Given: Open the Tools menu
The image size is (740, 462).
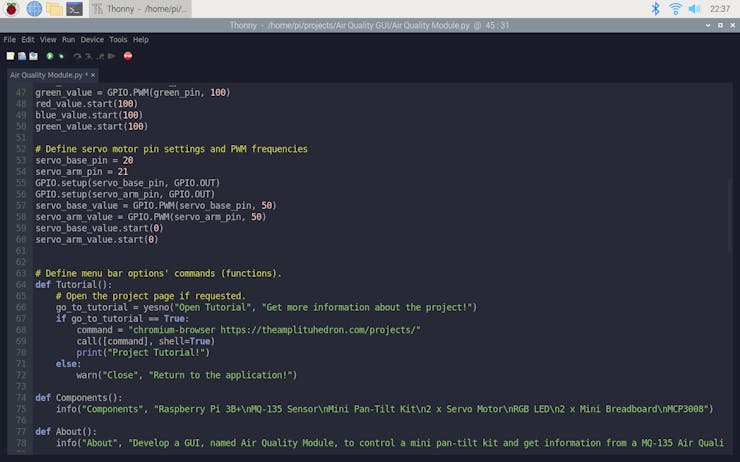Looking at the screenshot, I should pyautogui.click(x=118, y=40).
